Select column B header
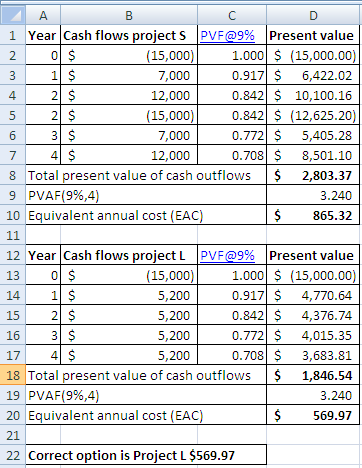The image size is (362, 468). coord(129,15)
